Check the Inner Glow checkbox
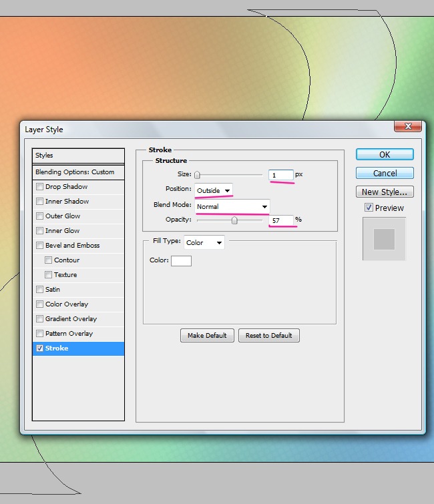The image size is (434, 504). click(40, 231)
